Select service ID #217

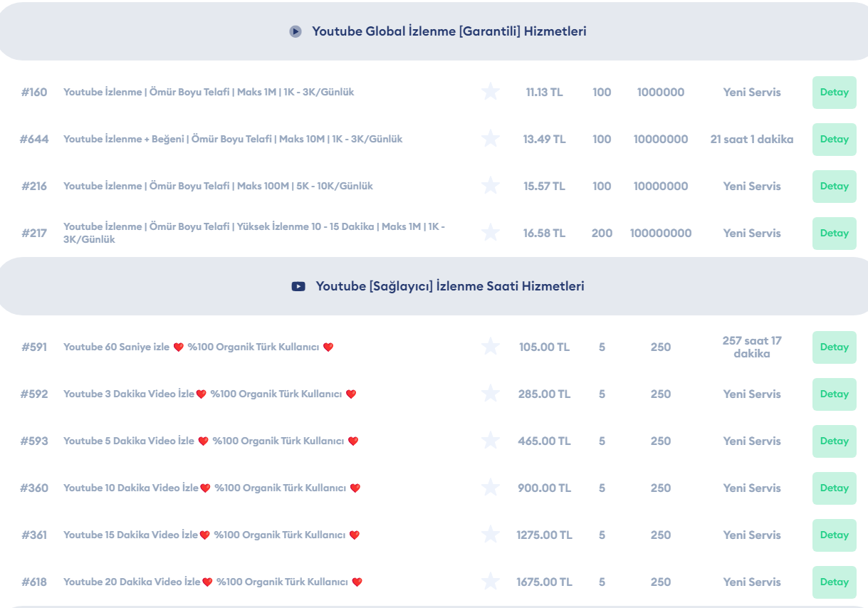coord(34,233)
